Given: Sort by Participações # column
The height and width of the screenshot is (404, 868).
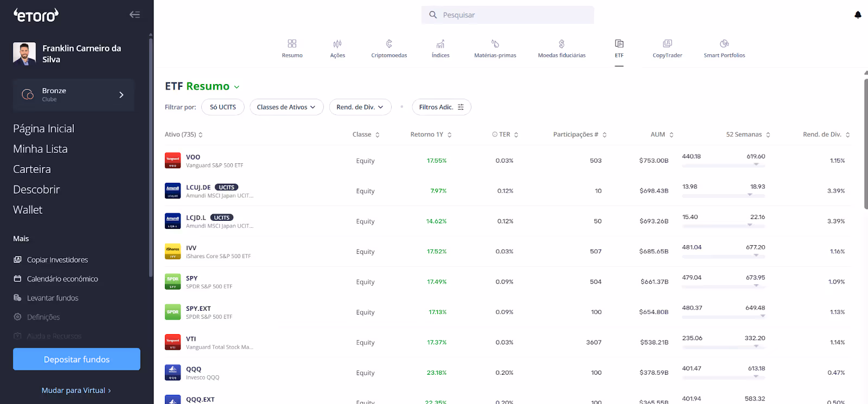Looking at the screenshot, I should point(580,134).
